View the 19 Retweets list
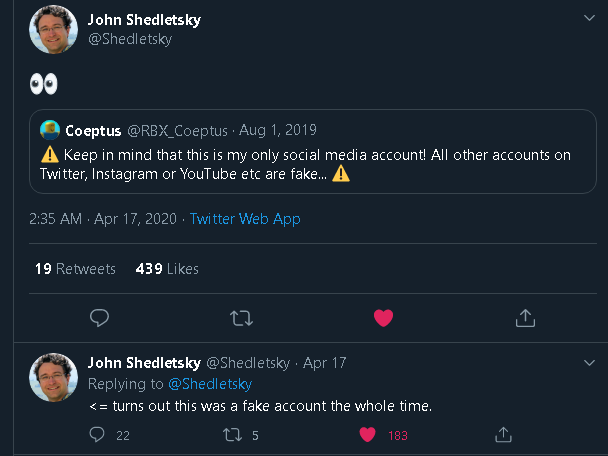 point(75,268)
